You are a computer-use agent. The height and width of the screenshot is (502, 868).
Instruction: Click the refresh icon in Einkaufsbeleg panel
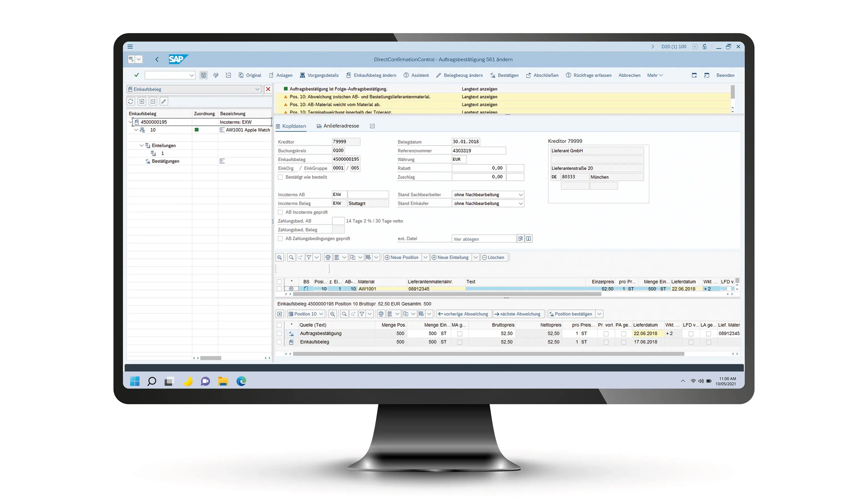click(x=131, y=101)
